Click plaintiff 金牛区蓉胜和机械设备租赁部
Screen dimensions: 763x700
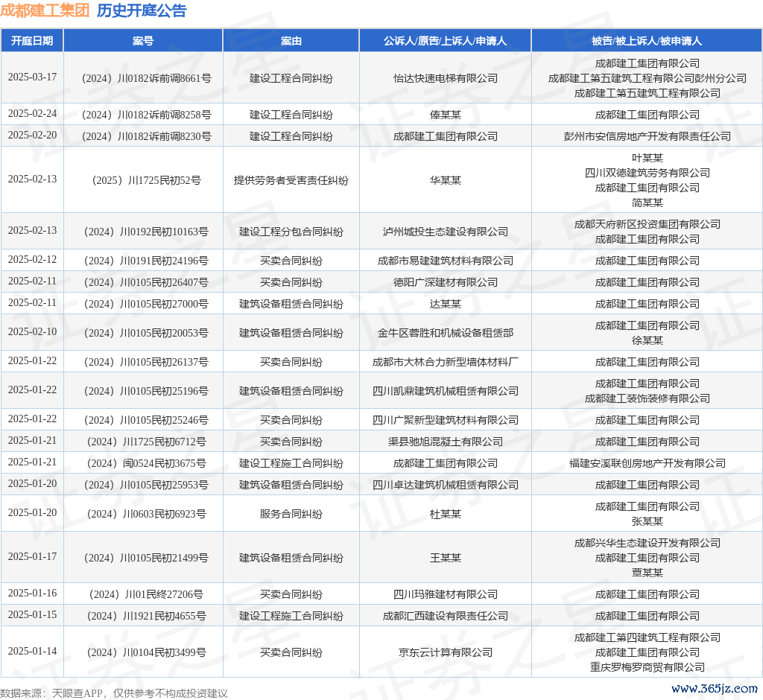(446, 333)
